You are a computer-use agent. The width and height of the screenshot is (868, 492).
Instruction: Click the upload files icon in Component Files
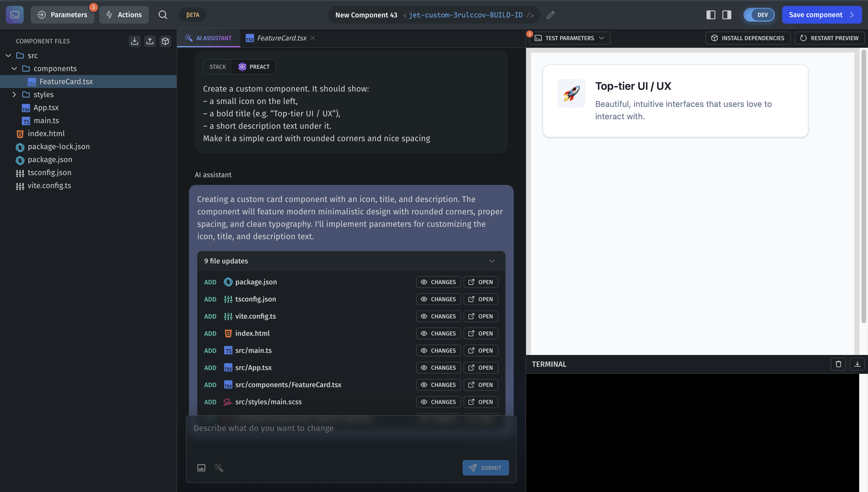tap(150, 41)
